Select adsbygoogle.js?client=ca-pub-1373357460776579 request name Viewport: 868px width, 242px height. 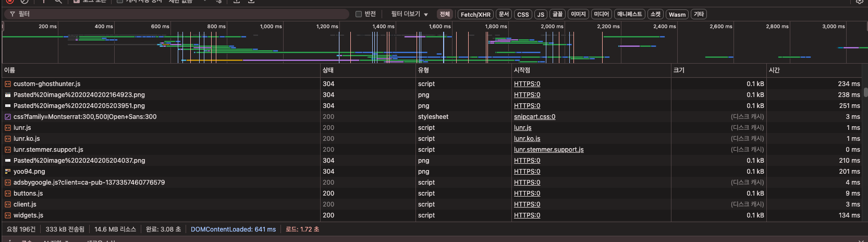[x=89, y=183]
